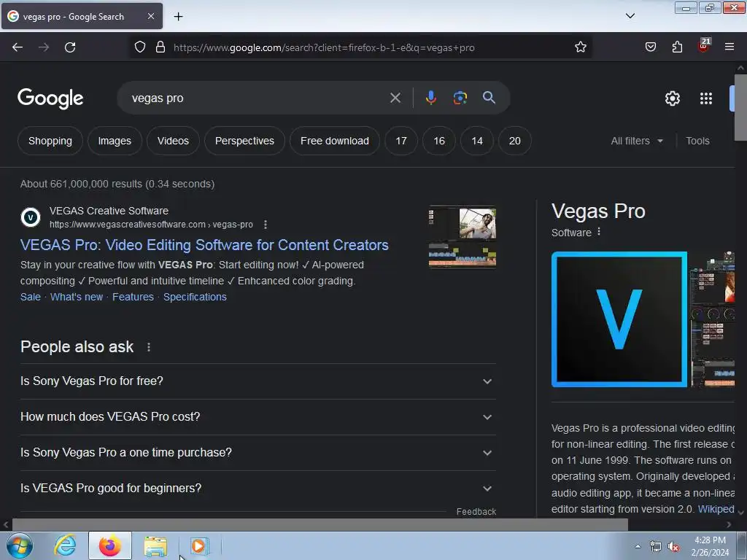Viewport: 747px width, 560px height.
Task: Click the search field containing vegas pro
Action: point(258,98)
